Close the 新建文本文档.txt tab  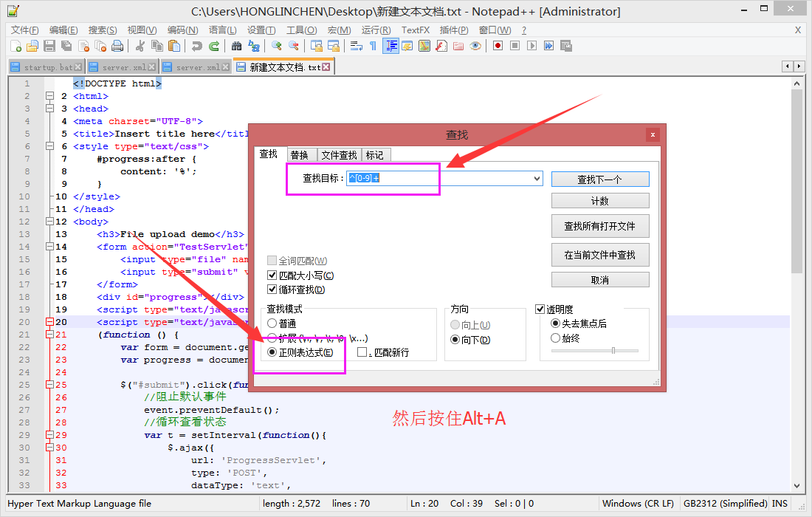point(326,66)
